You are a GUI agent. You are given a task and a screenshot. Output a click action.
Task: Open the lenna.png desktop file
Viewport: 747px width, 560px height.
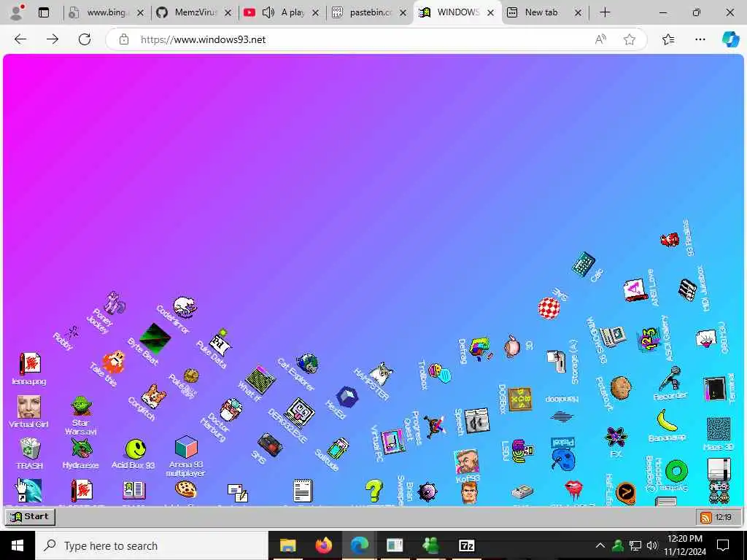29,365
